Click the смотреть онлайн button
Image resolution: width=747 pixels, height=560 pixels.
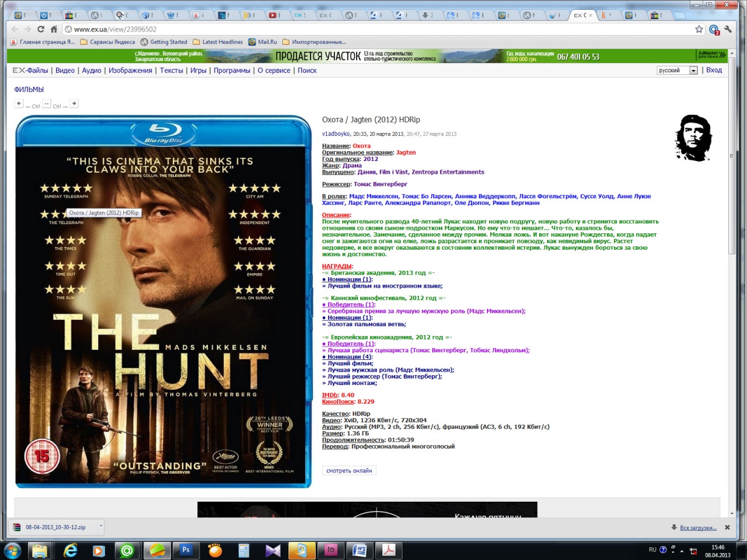coord(349,471)
